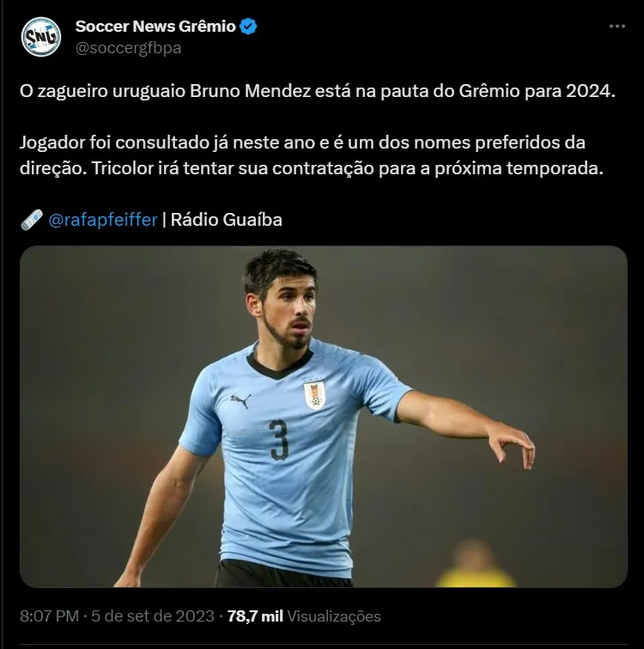The image size is (644, 649).
Task: Click the 8:07 PM timestamp
Action: (49, 616)
